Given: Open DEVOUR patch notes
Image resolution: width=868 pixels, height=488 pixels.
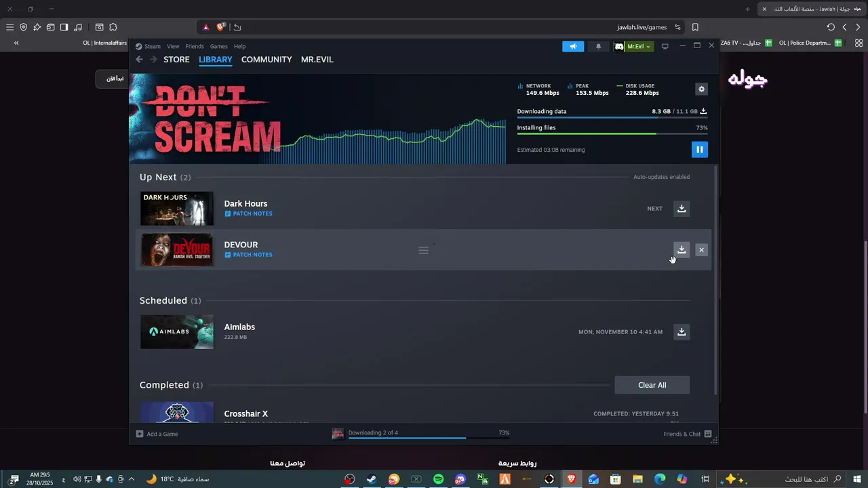Looking at the screenshot, I should click(248, 255).
